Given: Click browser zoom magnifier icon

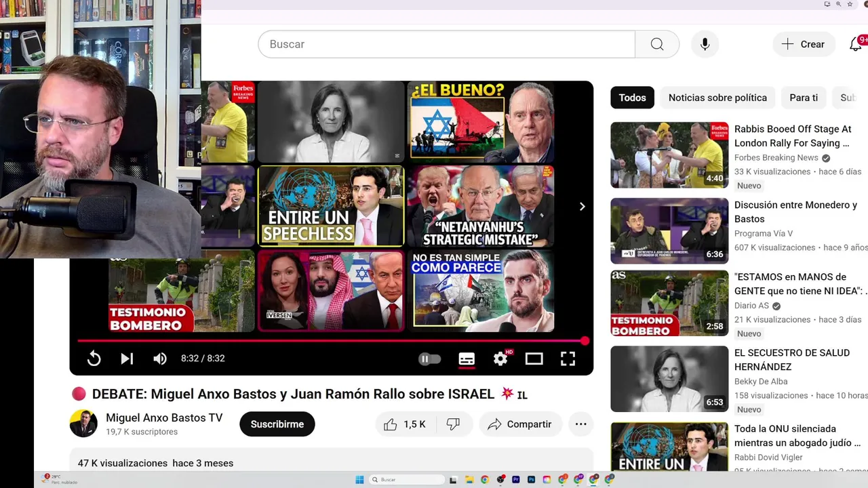Looking at the screenshot, I should [838, 4].
